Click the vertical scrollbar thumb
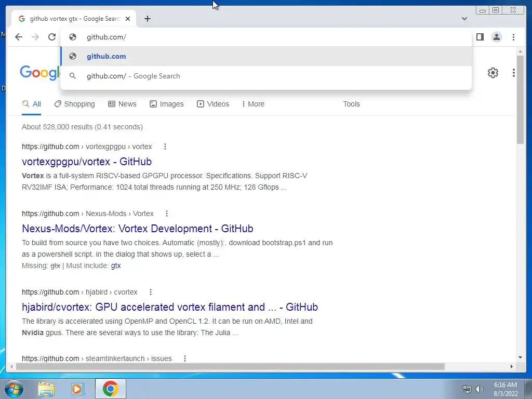Image resolution: width=532 pixels, height=399 pixels. 520,100
